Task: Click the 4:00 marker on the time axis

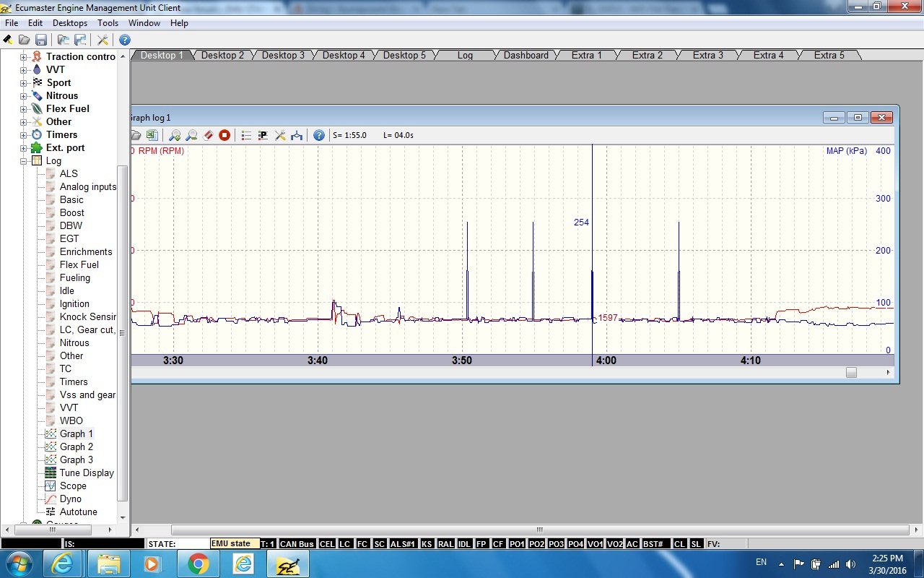Action: (x=606, y=361)
